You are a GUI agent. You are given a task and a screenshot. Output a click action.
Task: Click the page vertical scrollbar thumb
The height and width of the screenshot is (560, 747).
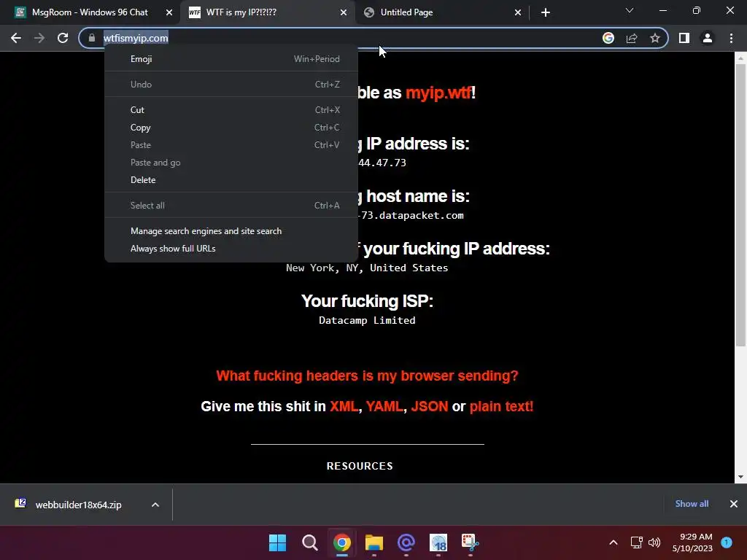tap(740, 205)
